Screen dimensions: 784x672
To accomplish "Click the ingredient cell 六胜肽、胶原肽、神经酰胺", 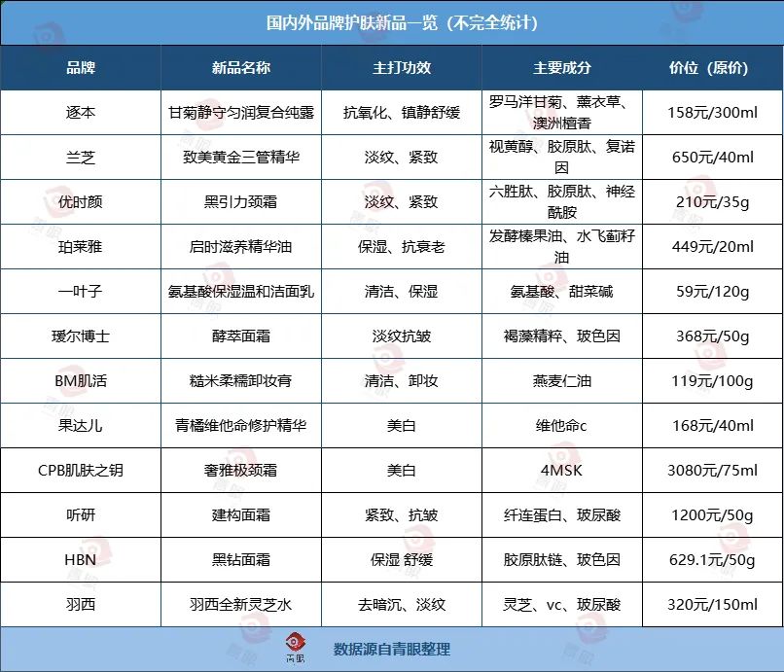I will tap(562, 202).
